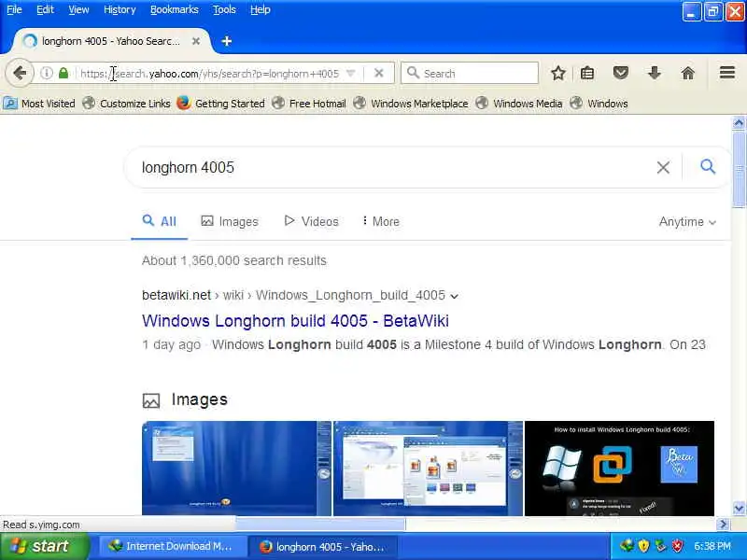747x560 pixels.
Task: Click the green padlock security icon
Action: coord(63,73)
